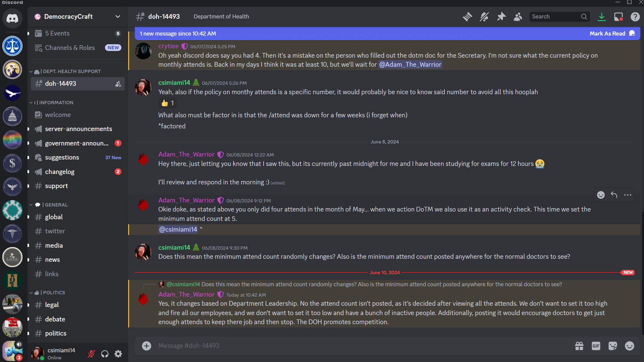Open the GIF picker
644x362 pixels.
coord(596,346)
